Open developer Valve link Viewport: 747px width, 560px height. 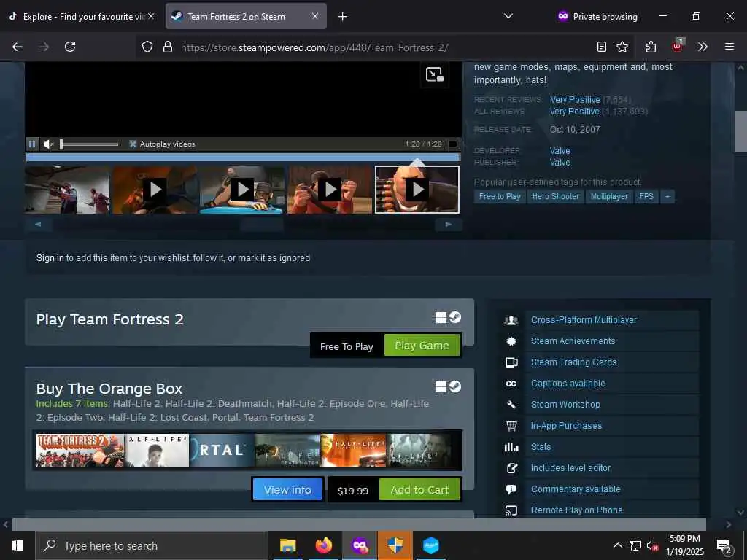(x=560, y=150)
